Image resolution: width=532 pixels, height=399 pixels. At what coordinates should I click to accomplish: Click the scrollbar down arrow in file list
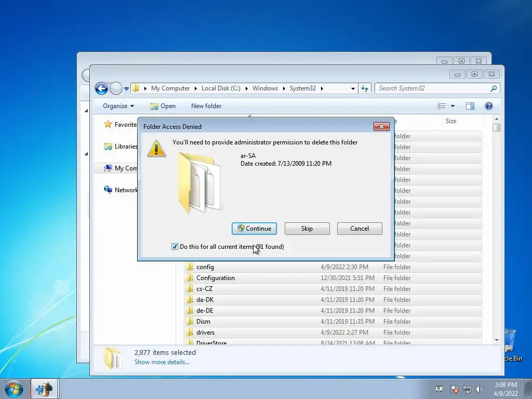click(496, 340)
